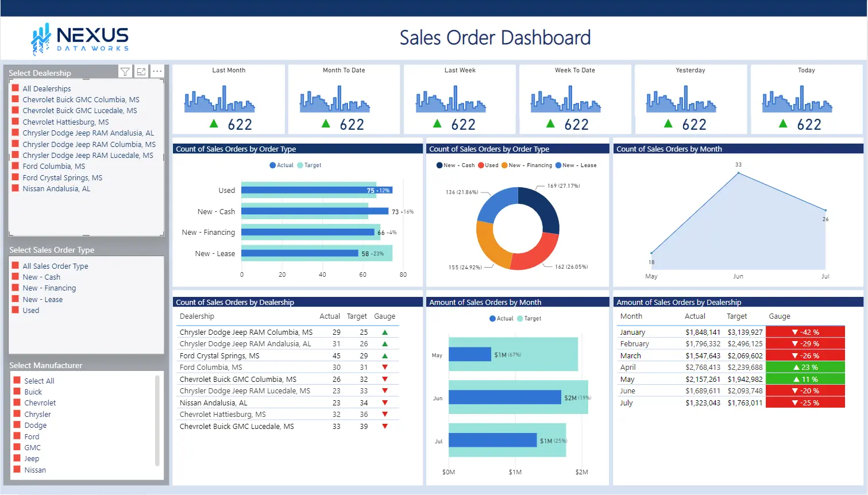Click the July target value $1,763,011
This screenshot has width=868, height=495.
pyautogui.click(x=745, y=403)
